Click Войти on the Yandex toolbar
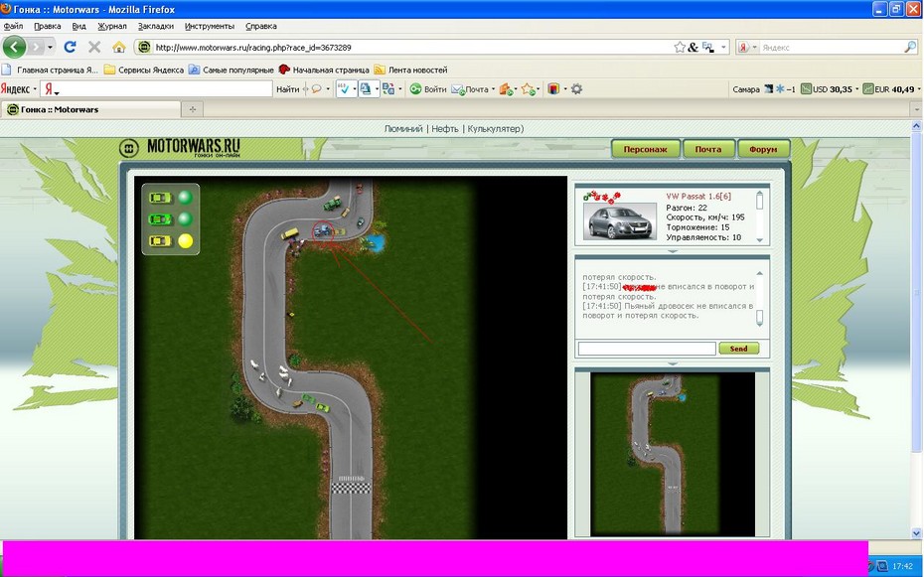 pos(428,89)
